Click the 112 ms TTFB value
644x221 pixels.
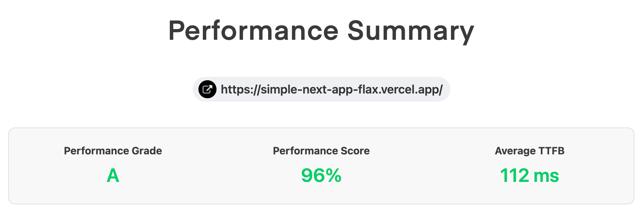[x=529, y=176]
